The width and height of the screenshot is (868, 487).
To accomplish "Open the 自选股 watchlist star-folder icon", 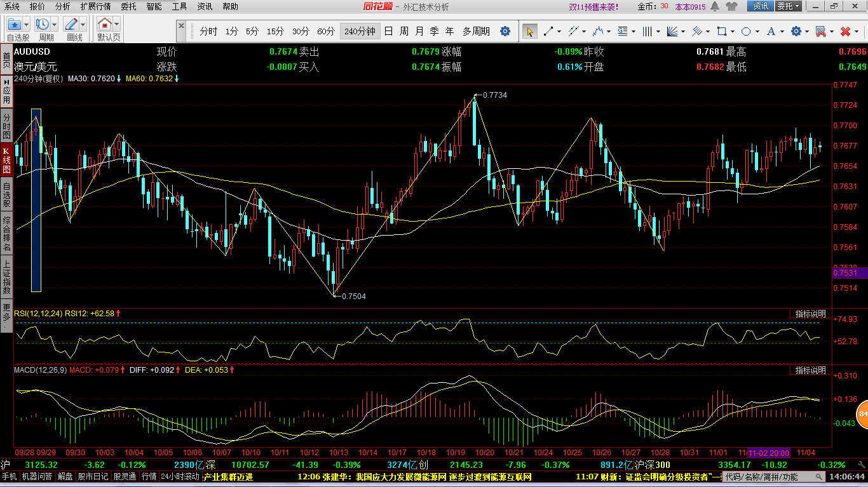I will [x=14, y=25].
